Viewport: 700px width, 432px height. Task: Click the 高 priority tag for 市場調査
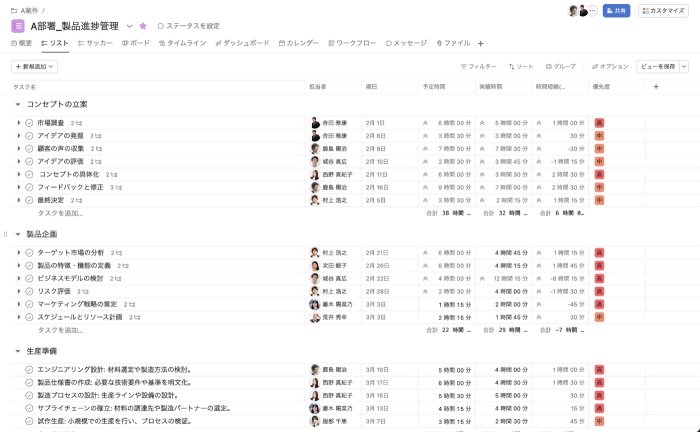(x=599, y=122)
